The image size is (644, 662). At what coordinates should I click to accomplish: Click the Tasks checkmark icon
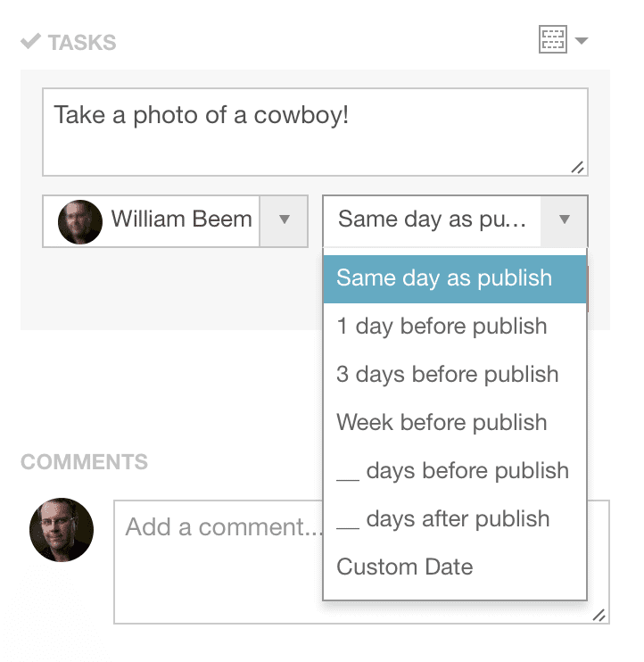click(x=31, y=41)
